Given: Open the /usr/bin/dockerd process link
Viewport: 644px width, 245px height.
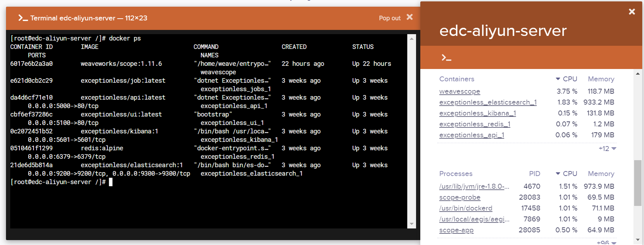Looking at the screenshot, I should (x=466, y=208).
